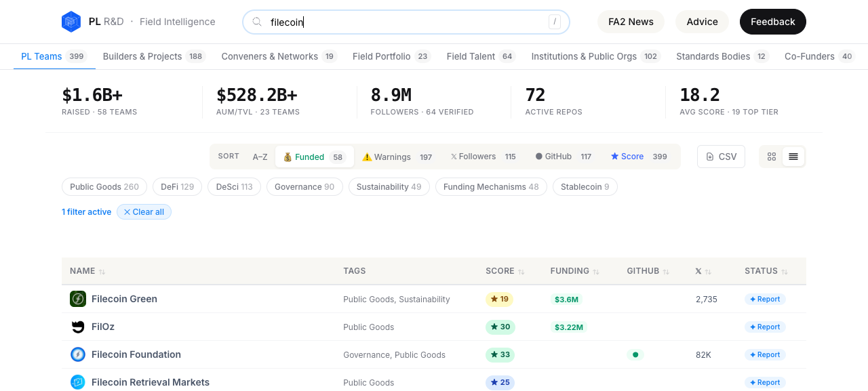Open the PL Teams tab
Image resolution: width=868 pixels, height=391 pixels.
(x=54, y=56)
